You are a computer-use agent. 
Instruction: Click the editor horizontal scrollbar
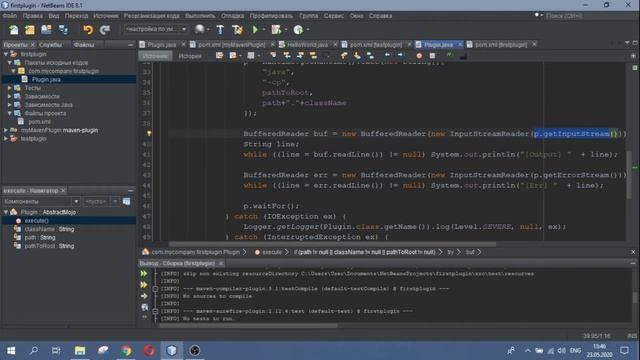click(332, 244)
